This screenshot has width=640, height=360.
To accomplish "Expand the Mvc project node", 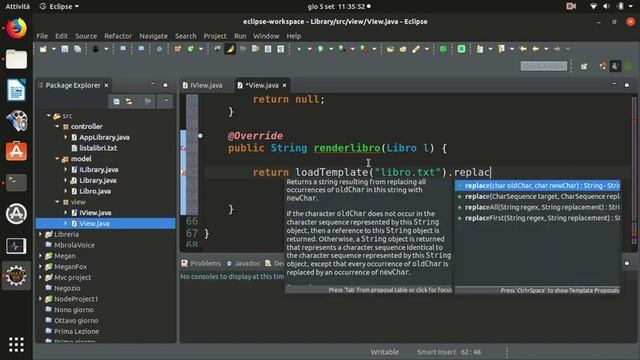I will click(40, 278).
